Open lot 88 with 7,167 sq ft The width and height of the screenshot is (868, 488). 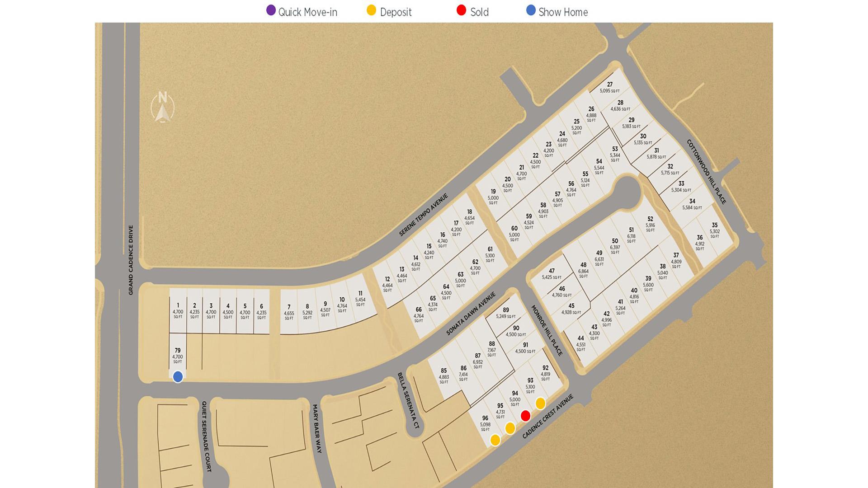[x=492, y=349]
